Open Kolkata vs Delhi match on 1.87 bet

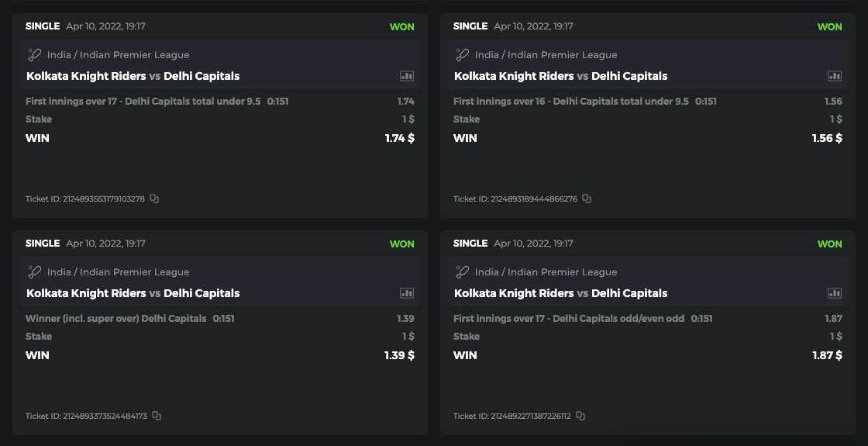pyautogui.click(x=560, y=293)
